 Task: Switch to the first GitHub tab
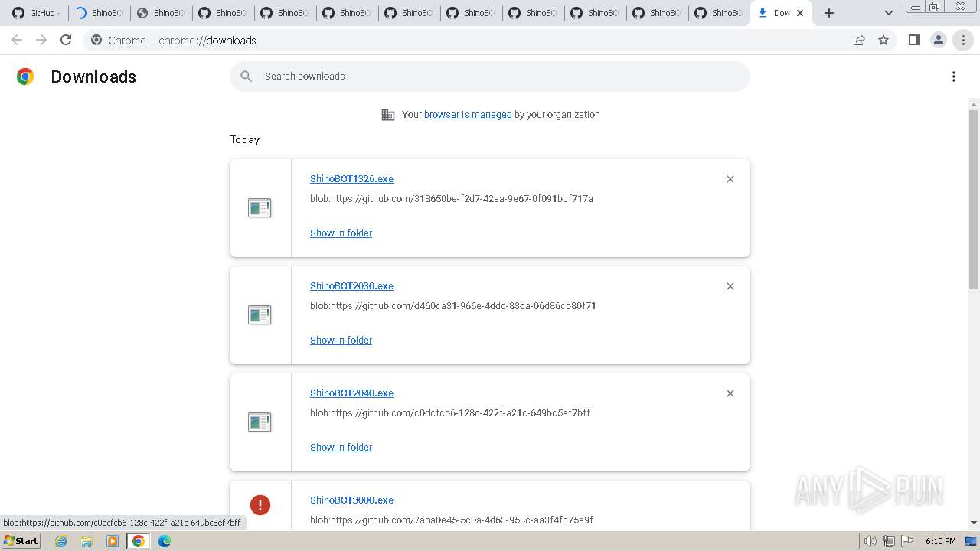[x=37, y=13]
